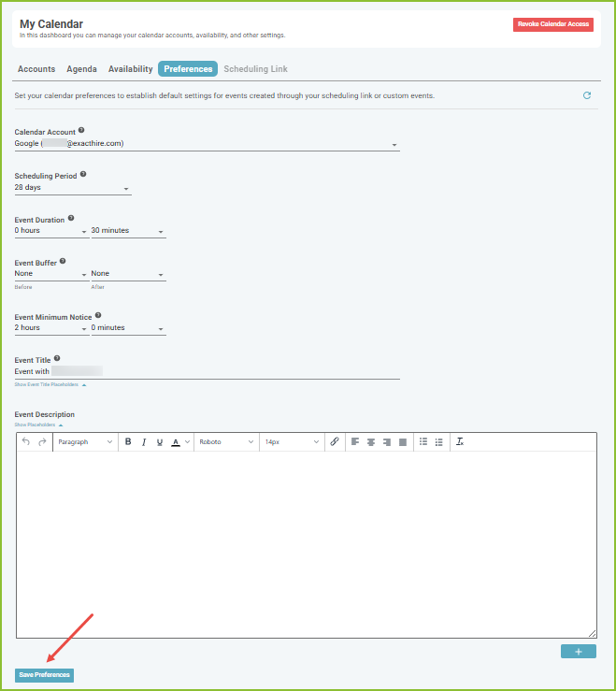Toggle bulleted list in description editor
Image resolution: width=616 pixels, height=691 pixels.
point(423,441)
